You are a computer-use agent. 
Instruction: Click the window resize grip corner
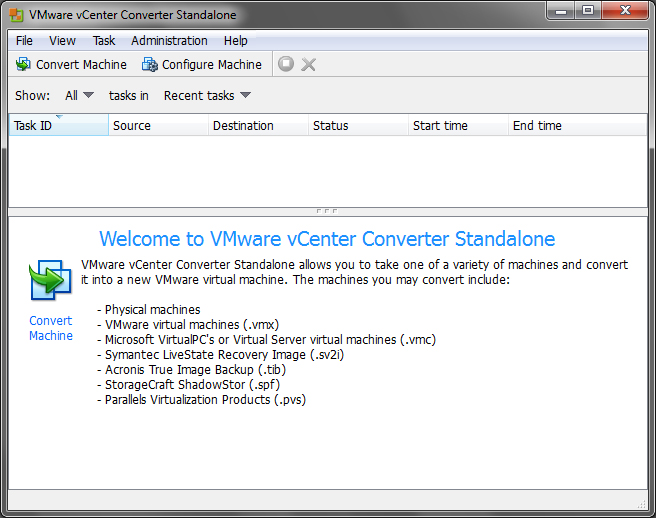tap(642, 505)
